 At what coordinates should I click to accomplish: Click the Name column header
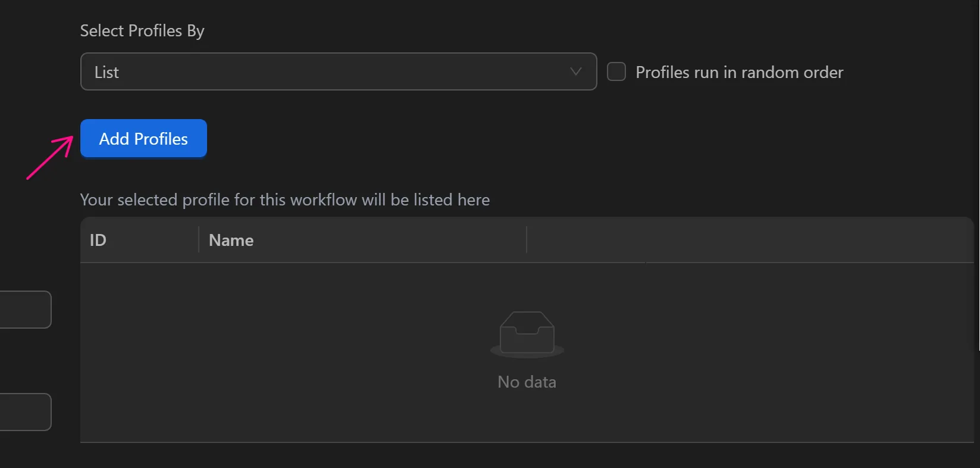(231, 240)
